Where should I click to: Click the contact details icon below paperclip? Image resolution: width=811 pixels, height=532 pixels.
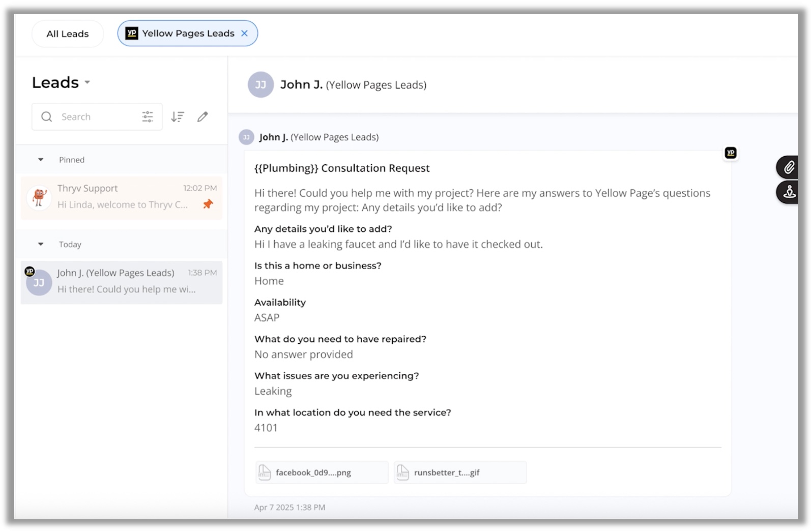click(x=789, y=192)
